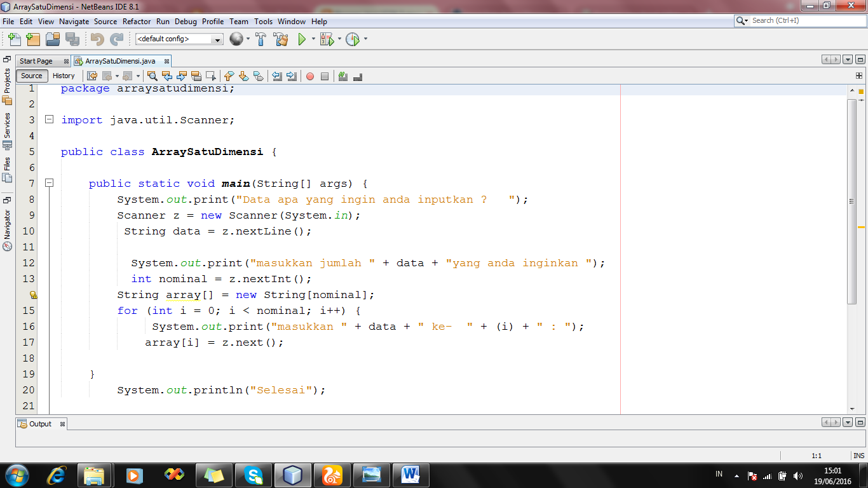The height and width of the screenshot is (488, 868).
Task: Open the Output panel tab
Action: tap(40, 424)
